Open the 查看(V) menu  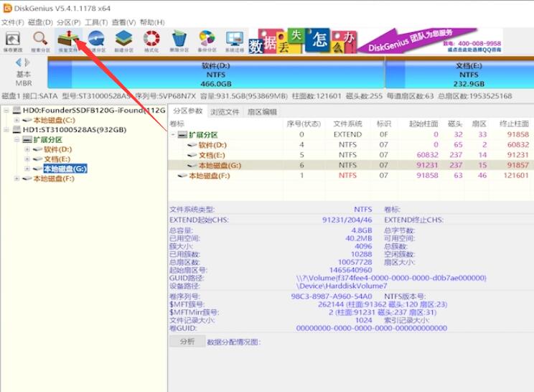[x=123, y=22]
